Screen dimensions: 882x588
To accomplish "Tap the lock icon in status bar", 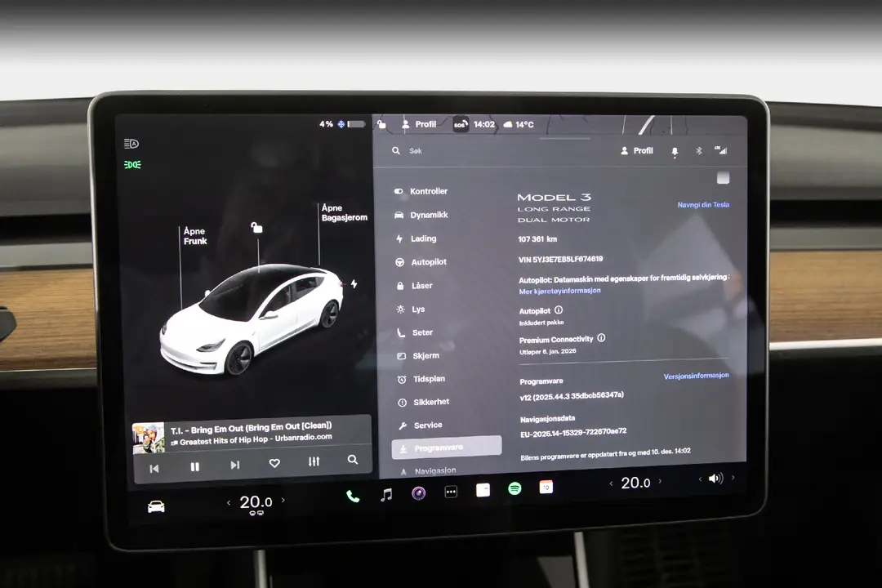I will [381, 124].
